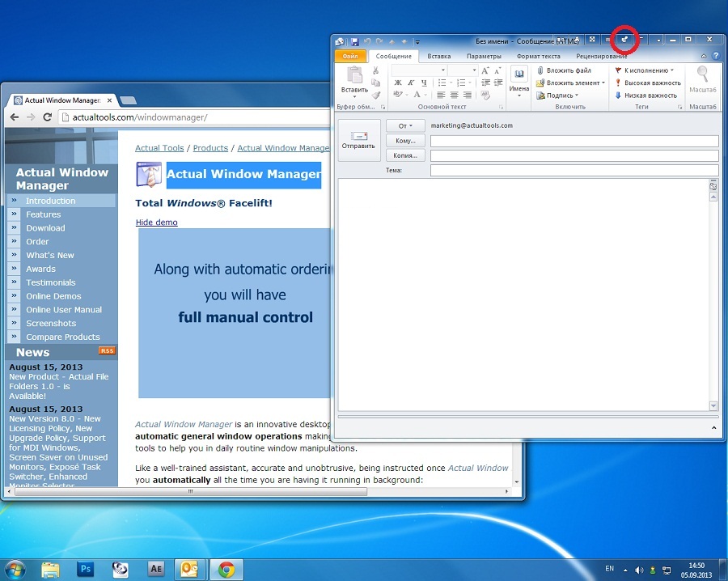Click the increase indent icon
This screenshot has height=581, width=728.
tap(498, 83)
